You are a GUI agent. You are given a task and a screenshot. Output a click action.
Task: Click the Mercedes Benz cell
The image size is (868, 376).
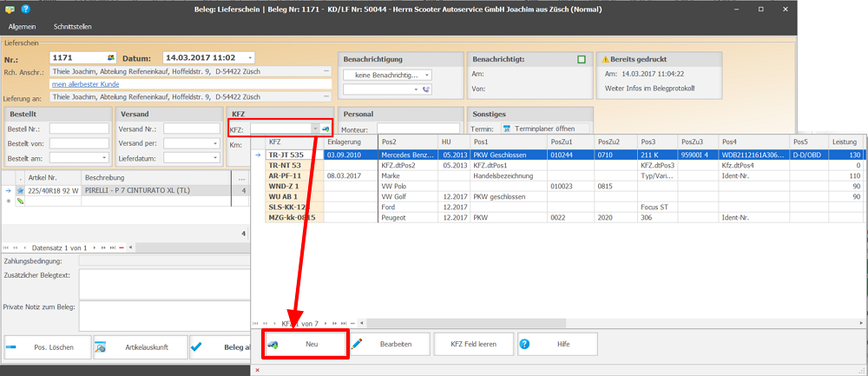point(408,155)
